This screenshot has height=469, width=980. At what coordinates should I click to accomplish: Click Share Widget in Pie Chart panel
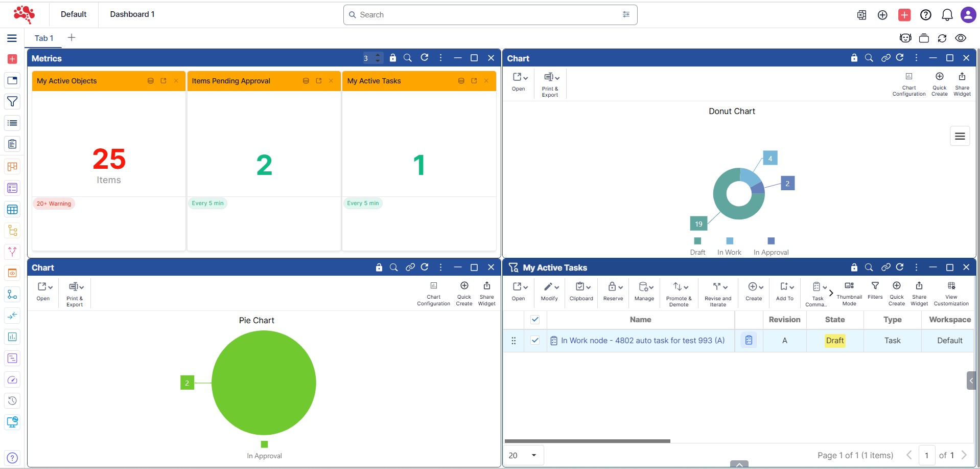point(486,293)
